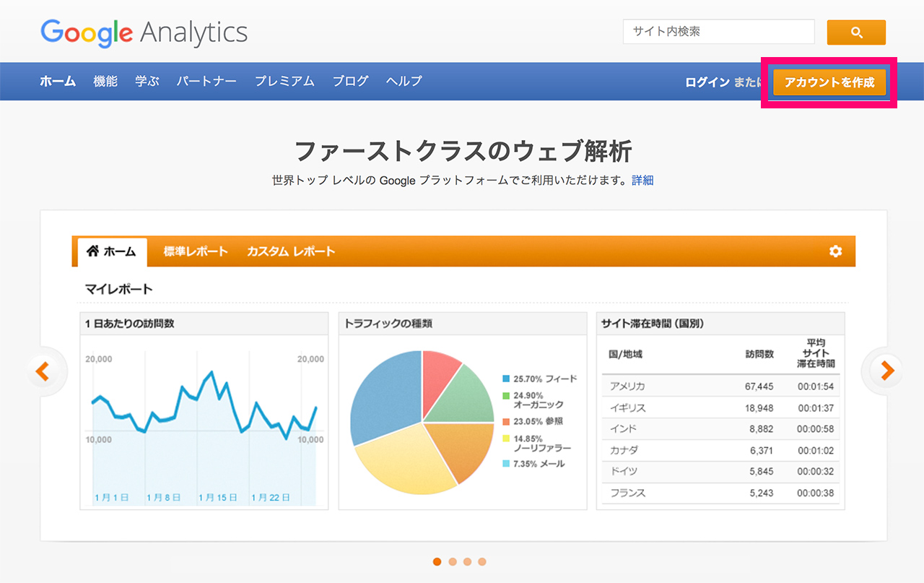The width and height of the screenshot is (924, 583).
Task: Focus the サイト内検索 search field
Action: tap(718, 32)
